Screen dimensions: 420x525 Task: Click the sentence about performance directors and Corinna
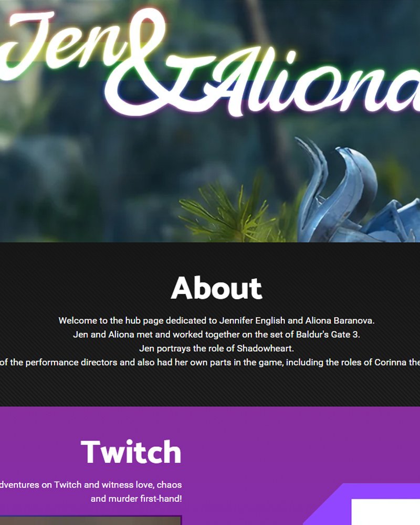pyautogui.click(x=210, y=363)
